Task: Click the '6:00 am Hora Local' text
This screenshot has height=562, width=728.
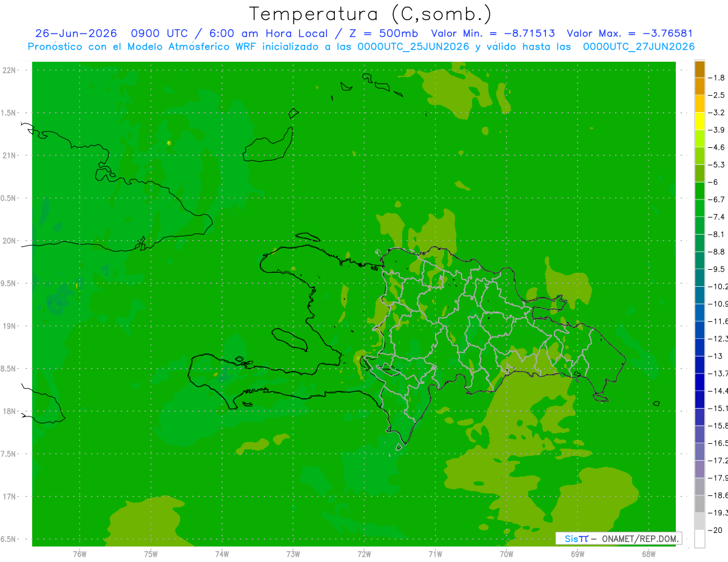Action: [x=268, y=33]
